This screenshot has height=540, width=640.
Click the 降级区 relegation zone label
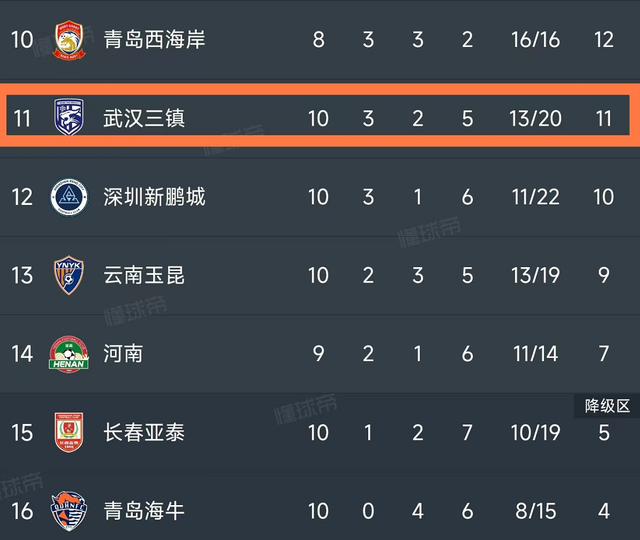click(x=607, y=406)
